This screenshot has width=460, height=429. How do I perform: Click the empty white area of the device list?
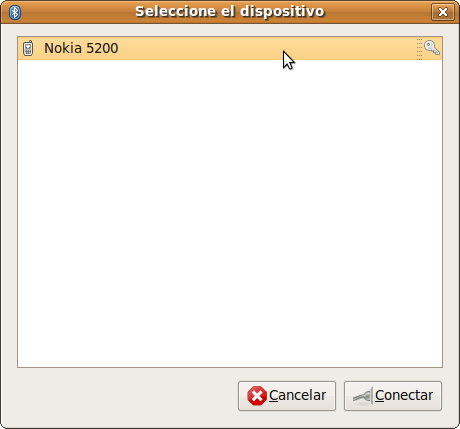[230, 213]
